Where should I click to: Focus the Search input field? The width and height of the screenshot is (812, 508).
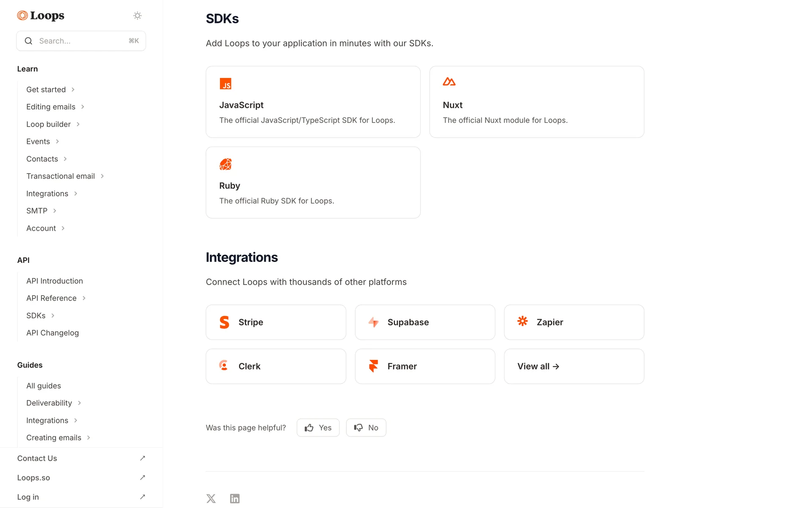pos(81,41)
